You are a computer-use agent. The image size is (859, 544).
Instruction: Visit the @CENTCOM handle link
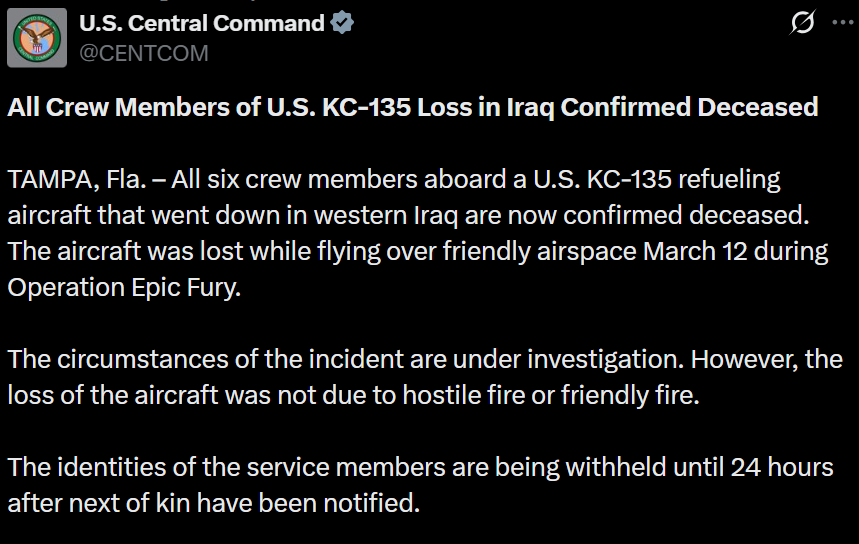tap(144, 53)
